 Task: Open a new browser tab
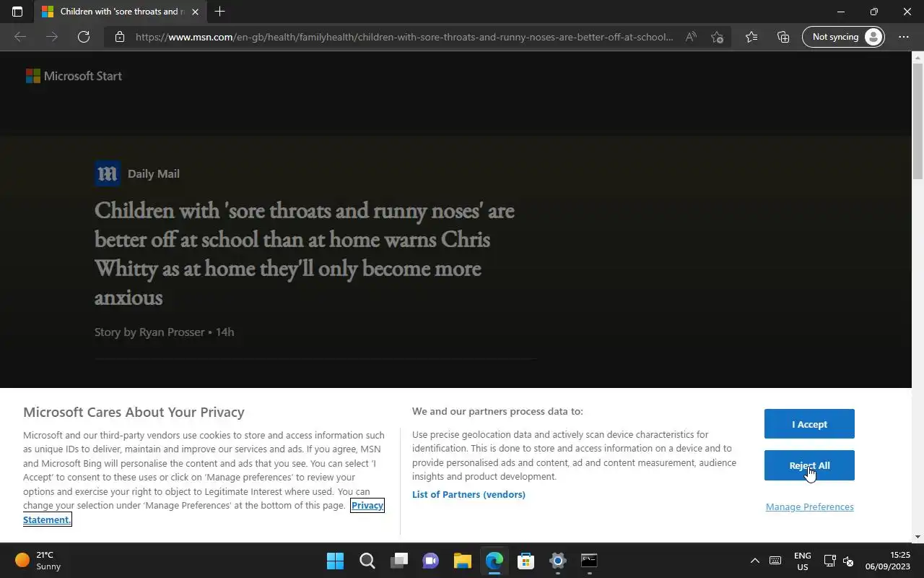click(219, 12)
